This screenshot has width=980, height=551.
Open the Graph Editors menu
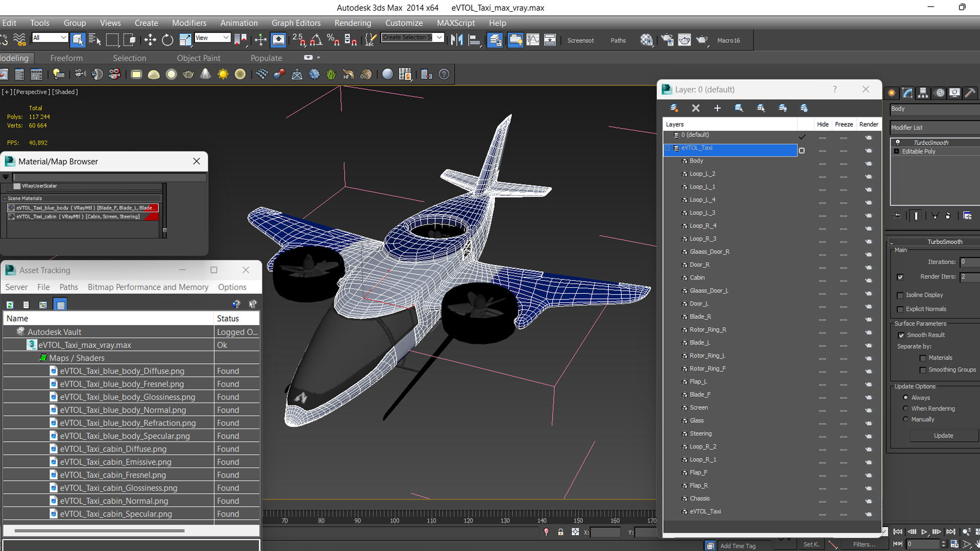(x=296, y=23)
